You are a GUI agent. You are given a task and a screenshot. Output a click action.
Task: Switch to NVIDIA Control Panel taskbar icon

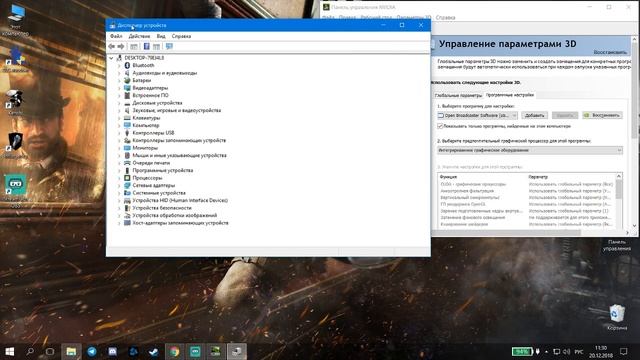click(216, 351)
